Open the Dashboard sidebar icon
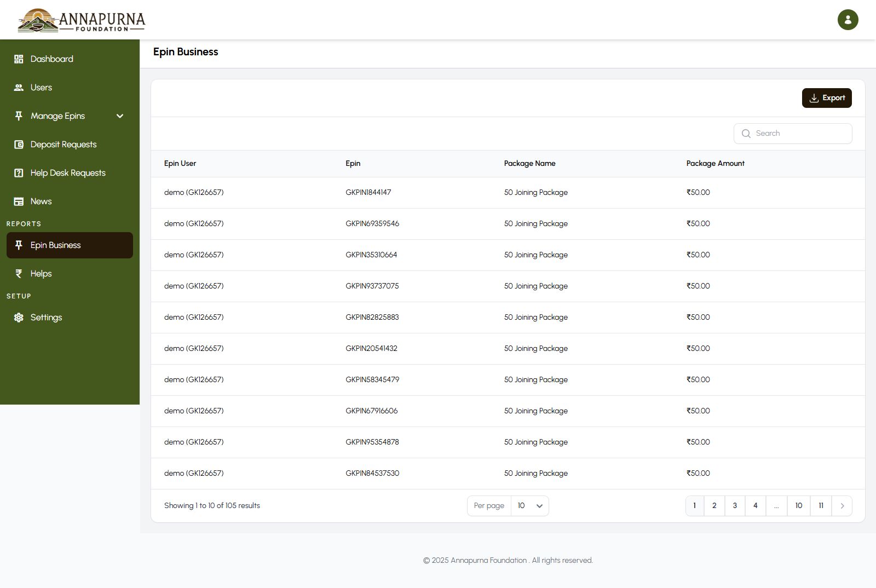 [19, 59]
